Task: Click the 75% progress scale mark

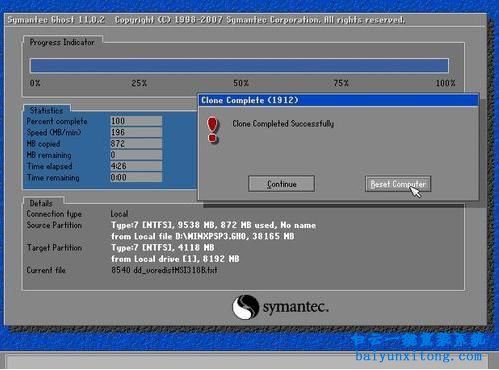Action: tap(341, 83)
